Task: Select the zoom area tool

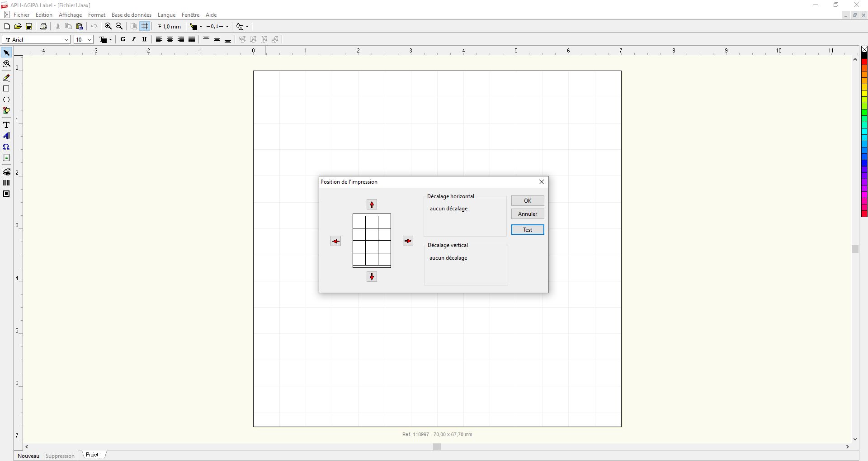Action: click(x=6, y=64)
